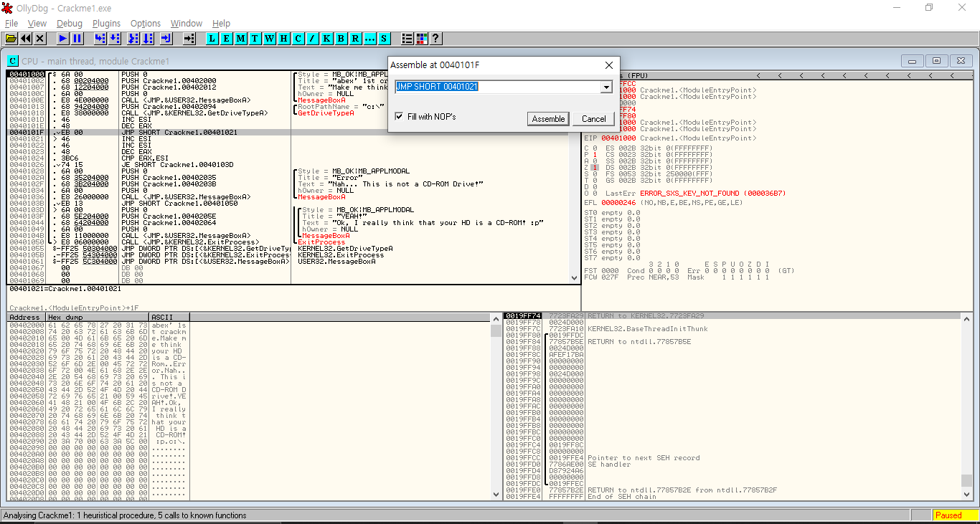Show Windows list (W icon)
980x524 pixels.
[270, 38]
